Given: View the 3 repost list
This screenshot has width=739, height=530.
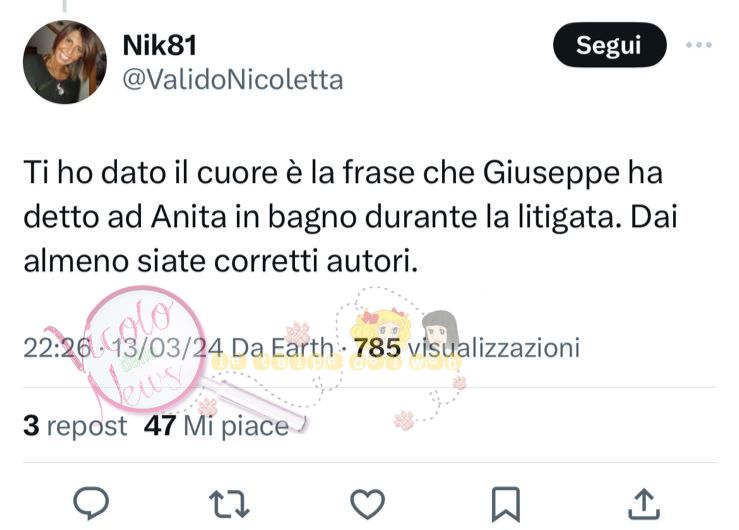Looking at the screenshot, I should [75, 426].
